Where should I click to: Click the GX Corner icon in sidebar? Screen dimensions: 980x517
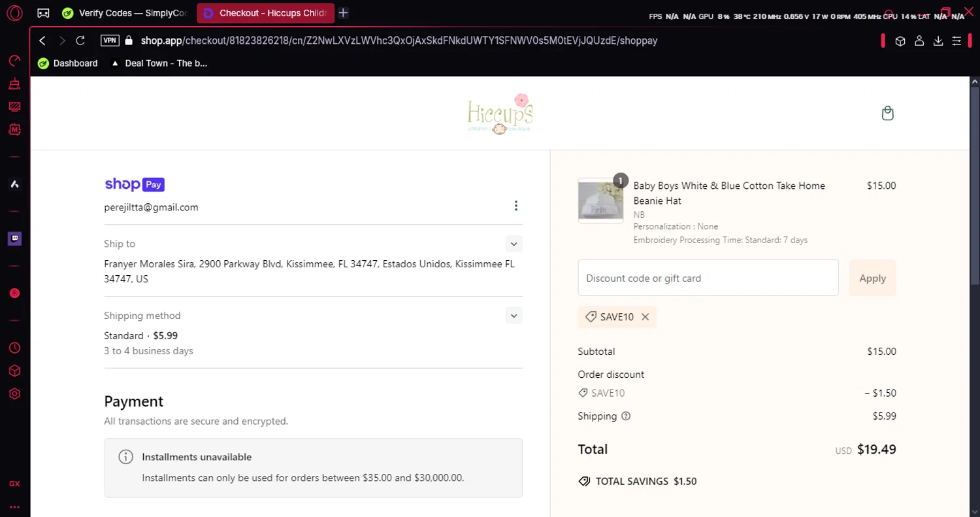[14, 484]
